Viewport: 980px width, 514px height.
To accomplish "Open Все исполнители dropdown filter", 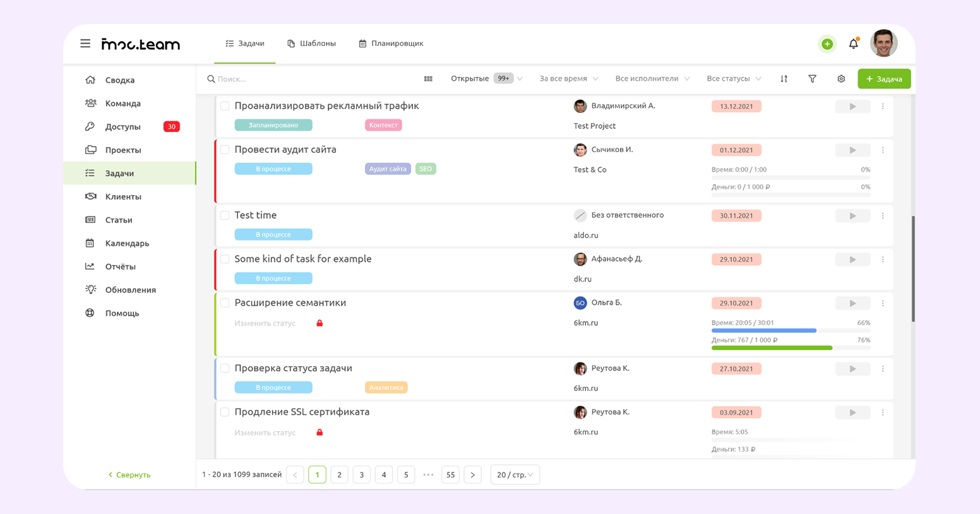I will [652, 79].
